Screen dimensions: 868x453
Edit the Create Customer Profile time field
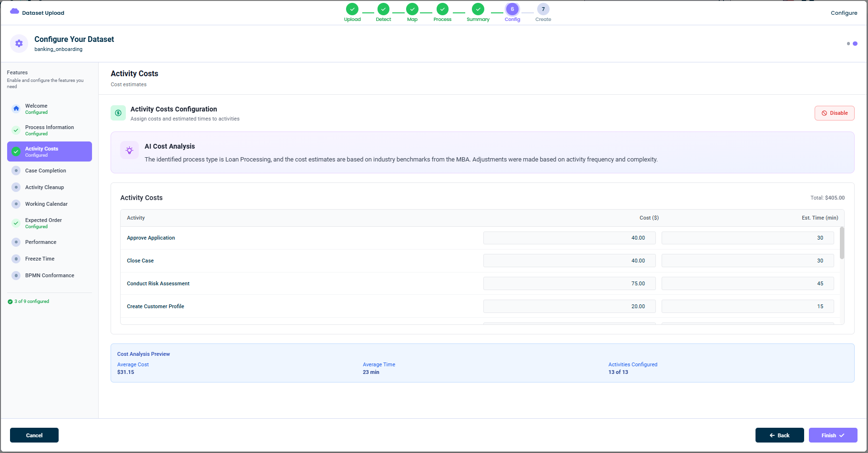pyautogui.click(x=747, y=306)
